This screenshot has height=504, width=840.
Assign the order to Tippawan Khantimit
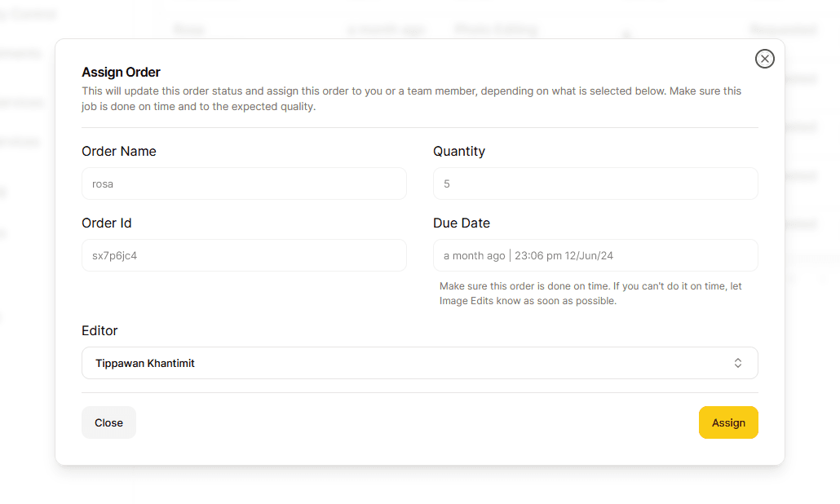(727, 422)
